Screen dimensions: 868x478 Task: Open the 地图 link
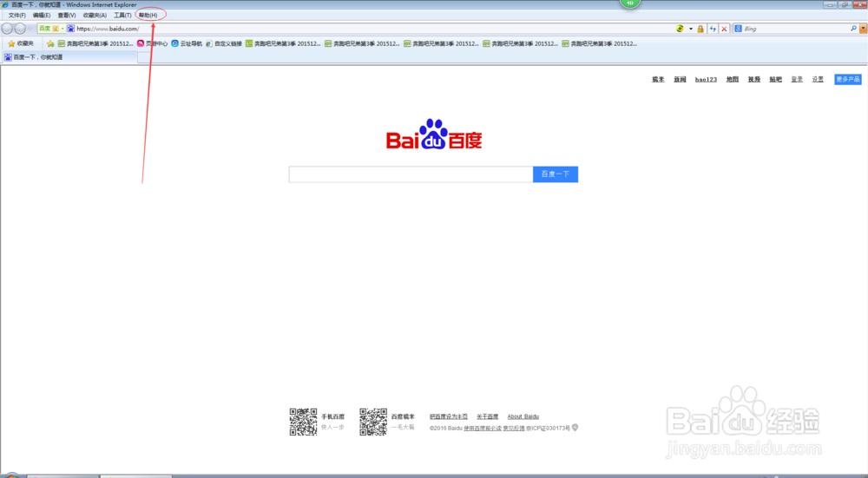coord(733,80)
